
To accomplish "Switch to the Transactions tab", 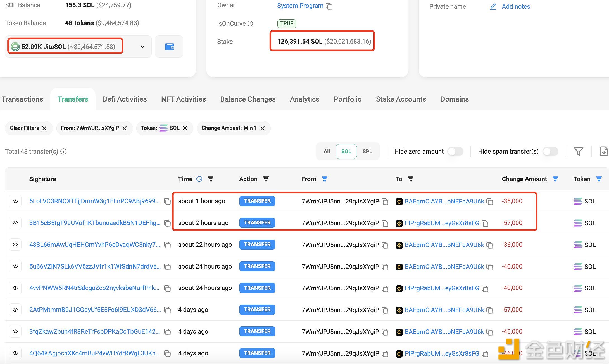I will (22, 99).
